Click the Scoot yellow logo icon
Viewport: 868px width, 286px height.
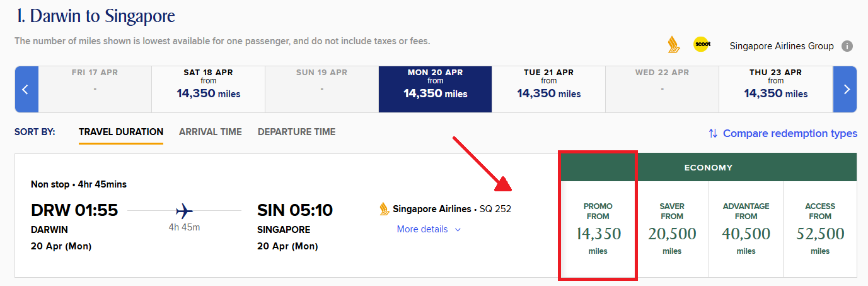click(x=702, y=45)
